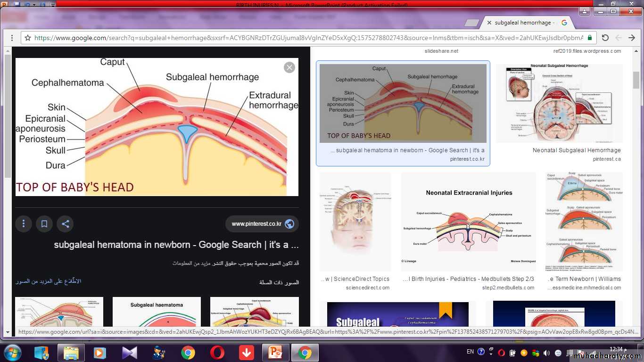Open the Neonatal Subgaleal Hemorrhage thumbnail
This screenshot has height=362, width=644.
click(559, 104)
